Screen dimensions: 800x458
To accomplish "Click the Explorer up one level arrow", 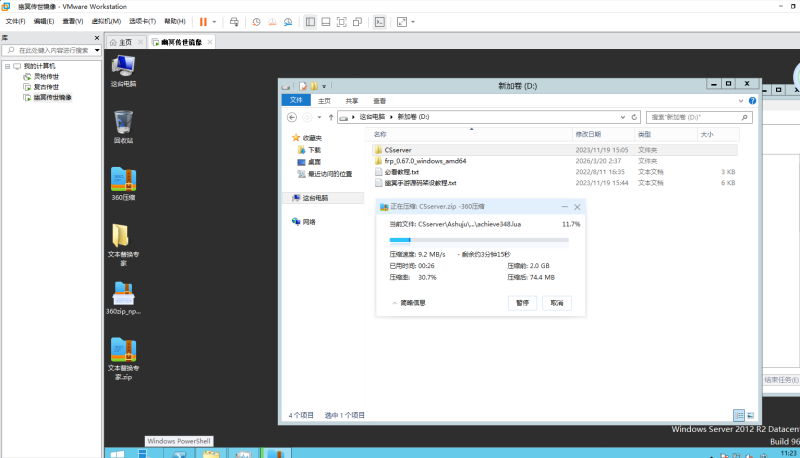I will pos(331,117).
